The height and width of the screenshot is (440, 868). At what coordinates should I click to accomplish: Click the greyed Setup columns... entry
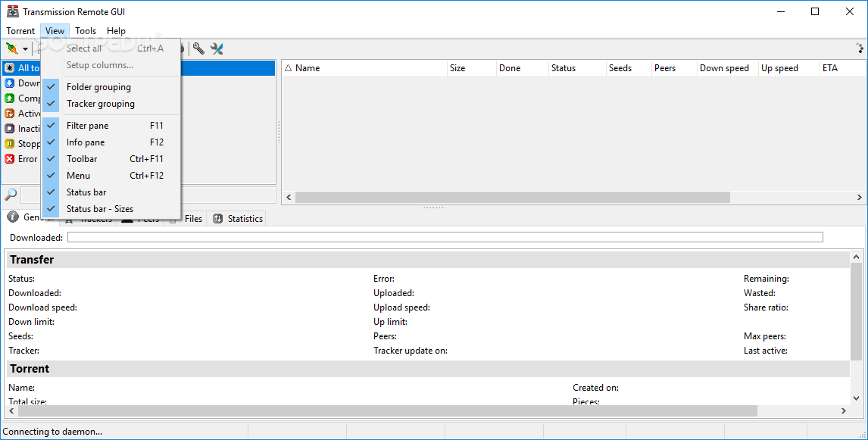(x=111, y=65)
